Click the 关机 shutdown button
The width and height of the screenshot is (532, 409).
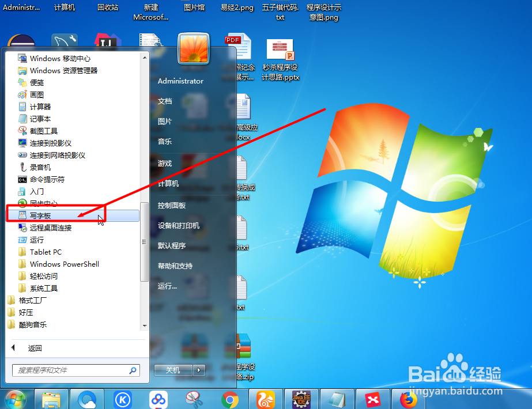[173, 370]
